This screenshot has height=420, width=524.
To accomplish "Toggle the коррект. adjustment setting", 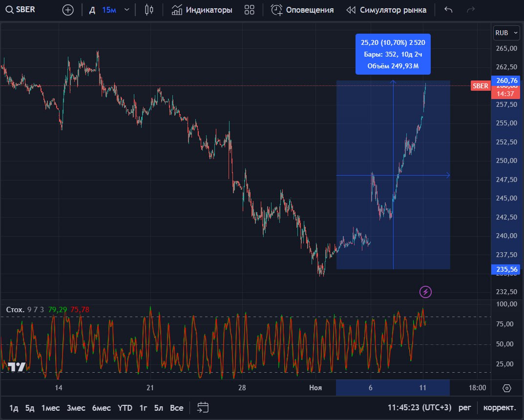I will coord(500,408).
